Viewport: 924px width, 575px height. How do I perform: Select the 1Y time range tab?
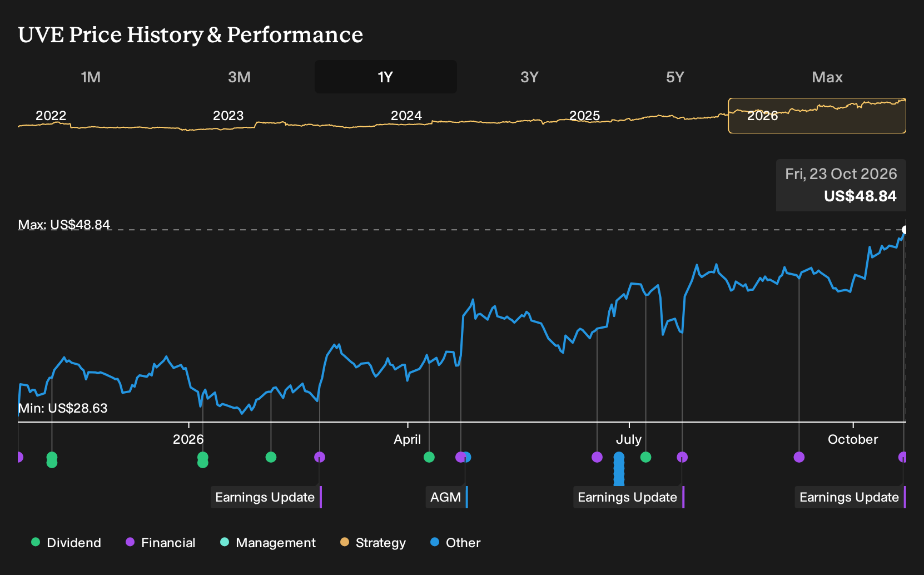(x=386, y=77)
